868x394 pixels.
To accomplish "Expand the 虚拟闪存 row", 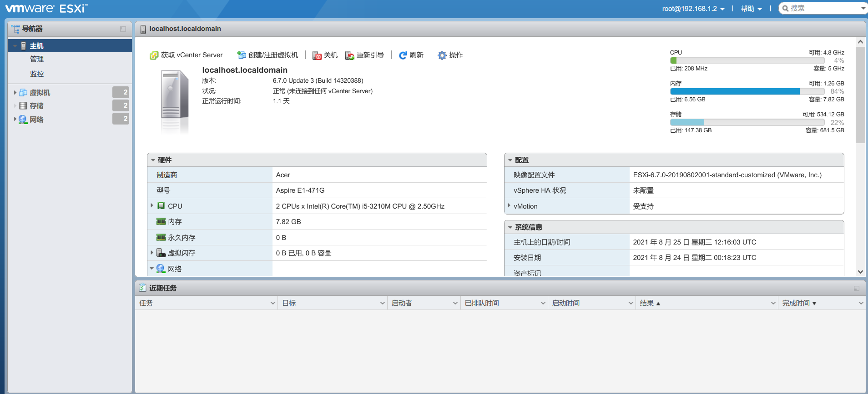I will click(152, 253).
